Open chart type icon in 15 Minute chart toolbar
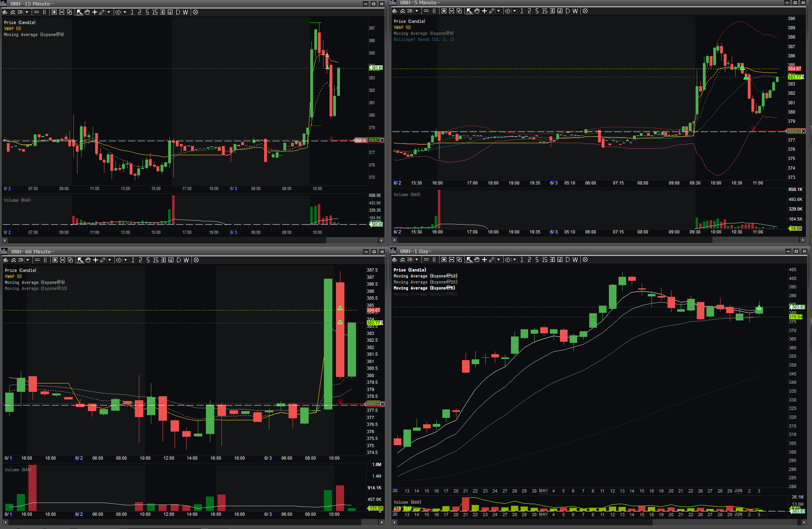This screenshot has width=812, height=529. point(5,12)
